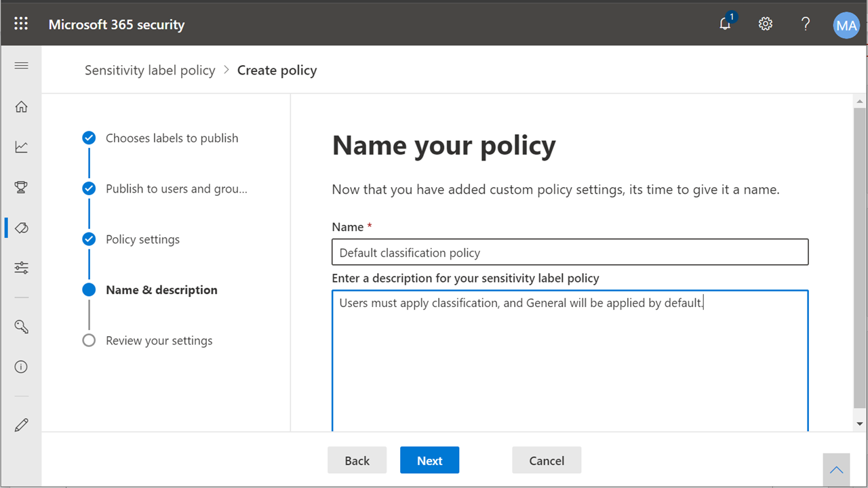Viewport: 868px width, 488px height.
Task: Click the policy description text area
Action: (570, 361)
